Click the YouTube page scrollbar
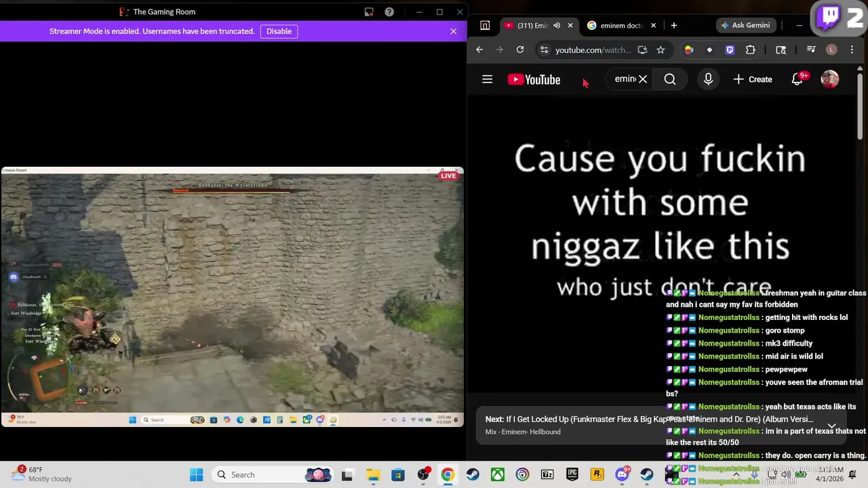Image resolution: width=868 pixels, height=488 pixels. [861, 105]
